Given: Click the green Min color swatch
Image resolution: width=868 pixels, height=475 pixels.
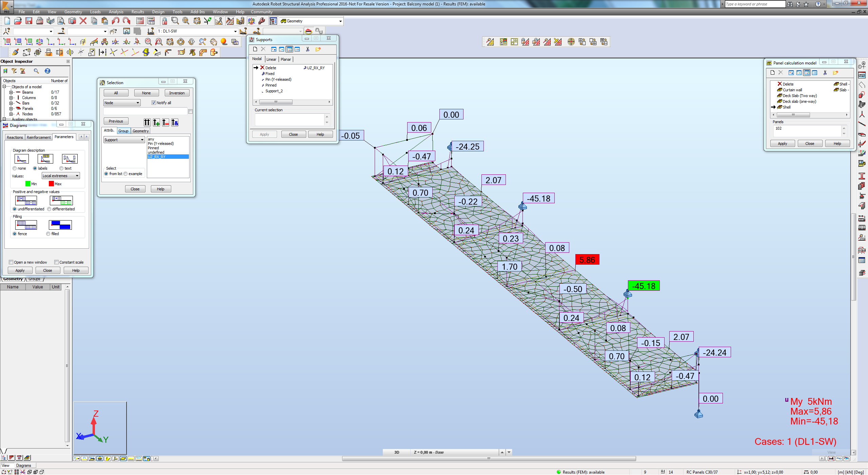Looking at the screenshot, I should [x=28, y=184].
